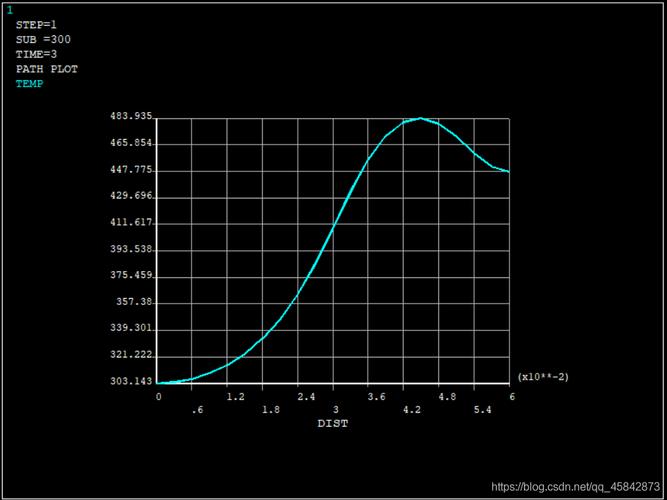Image resolution: width=667 pixels, height=500 pixels.
Task: Click the 393.538 y-axis value
Action: tap(131, 249)
